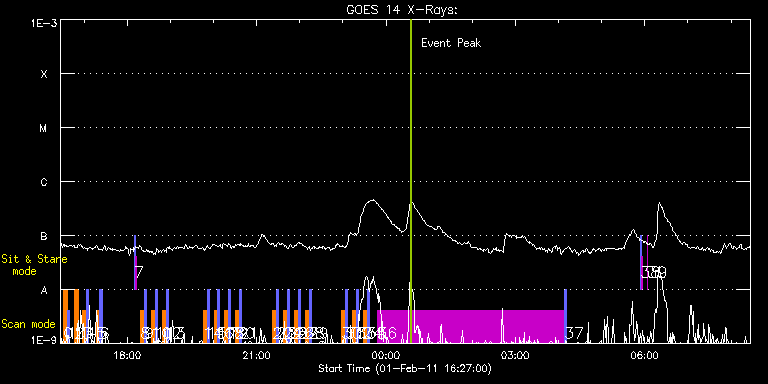Select the yellow "Scan mode" label

(x=28, y=324)
